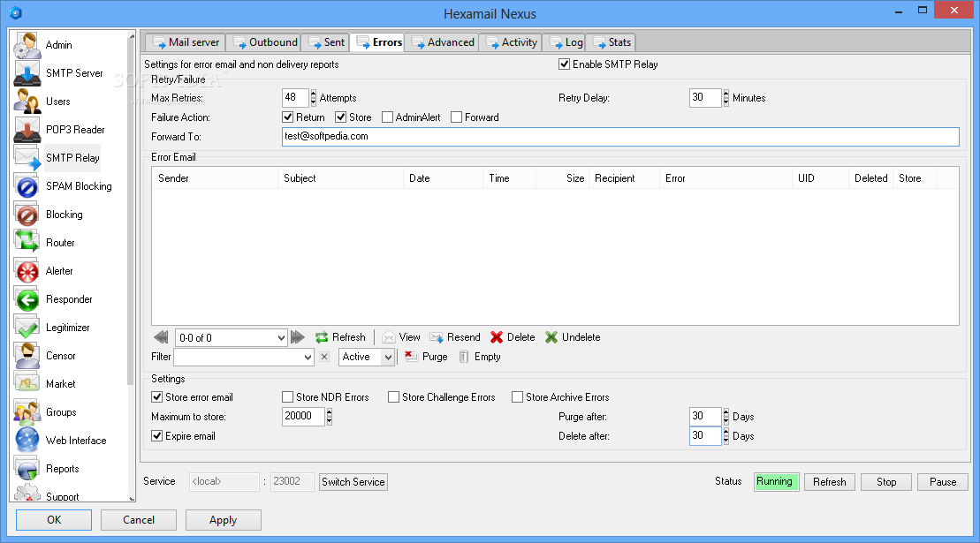Open the Reports icon
The width and height of the screenshot is (980, 543).
27,468
